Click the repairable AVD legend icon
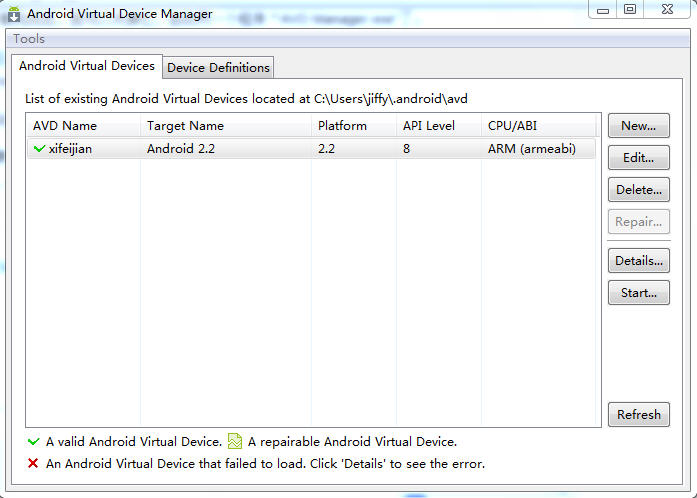Viewport: 697px width, 498px height. pos(235,441)
